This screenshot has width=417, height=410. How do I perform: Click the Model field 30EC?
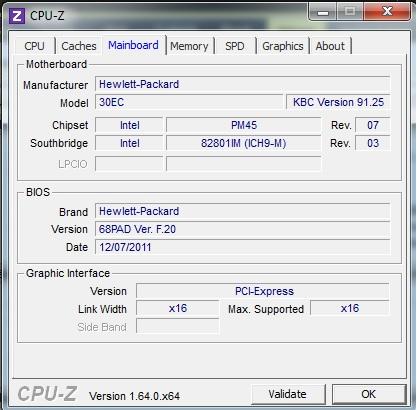coord(189,102)
